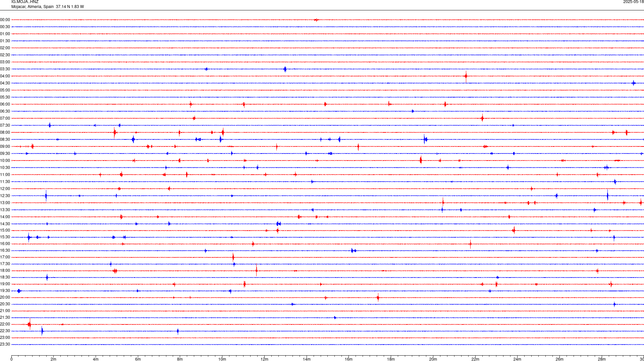The width and height of the screenshot is (644, 362).
Task: Click the 22m tick label on time axis
Action: tap(475, 359)
